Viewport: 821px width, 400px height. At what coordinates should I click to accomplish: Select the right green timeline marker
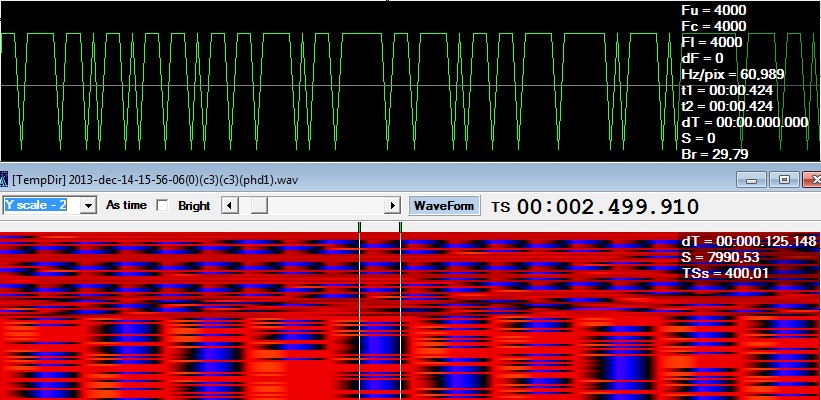(401, 227)
